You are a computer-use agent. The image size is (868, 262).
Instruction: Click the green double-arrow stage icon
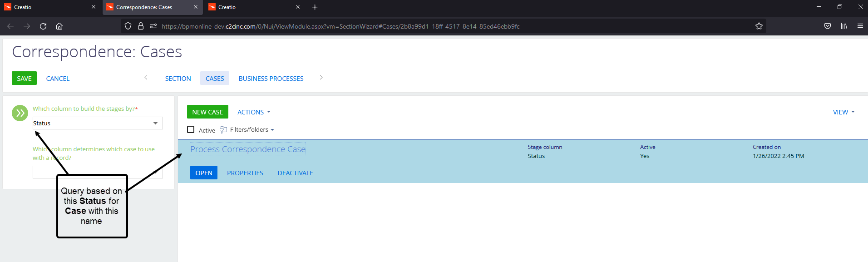coord(20,113)
